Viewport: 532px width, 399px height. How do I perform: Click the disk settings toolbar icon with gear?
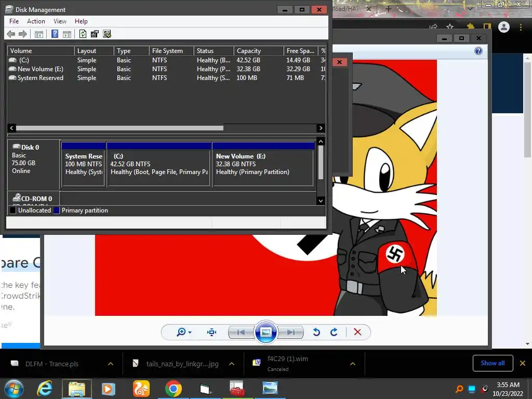107,34
